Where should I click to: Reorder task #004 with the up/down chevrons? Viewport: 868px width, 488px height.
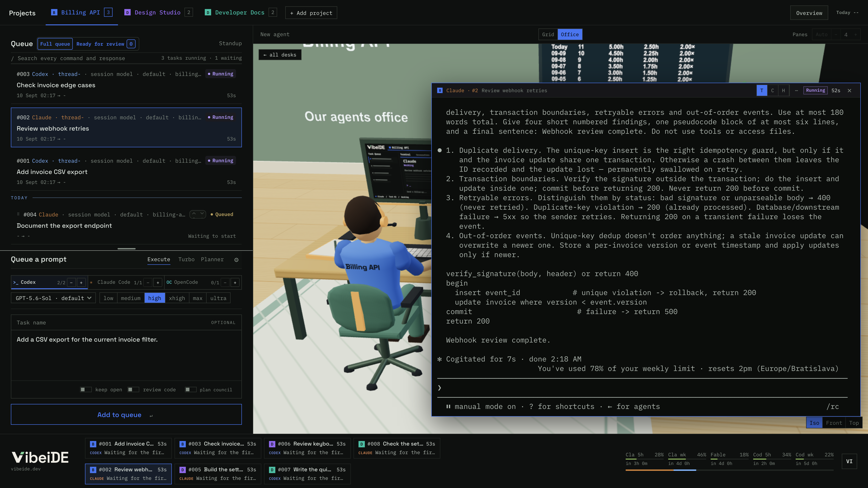[198, 214]
